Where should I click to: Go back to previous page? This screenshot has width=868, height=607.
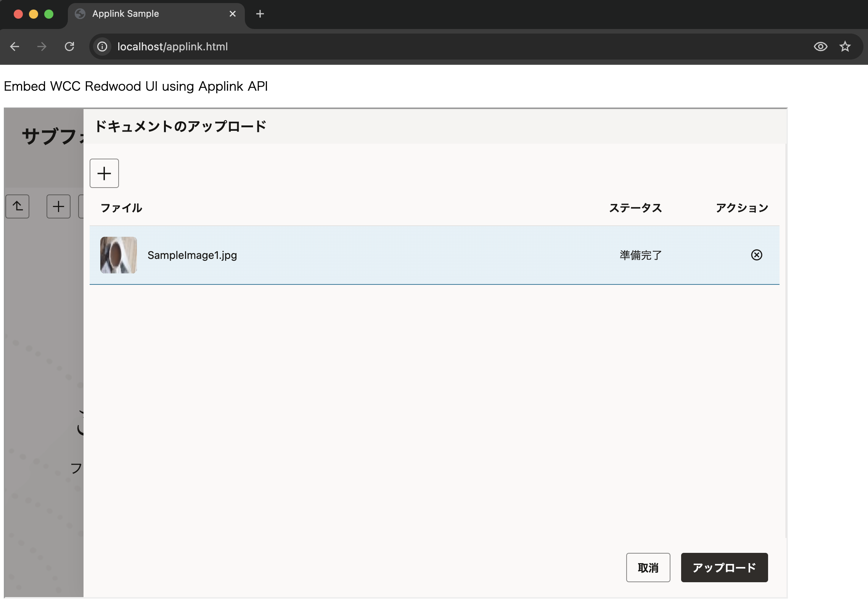tap(14, 47)
